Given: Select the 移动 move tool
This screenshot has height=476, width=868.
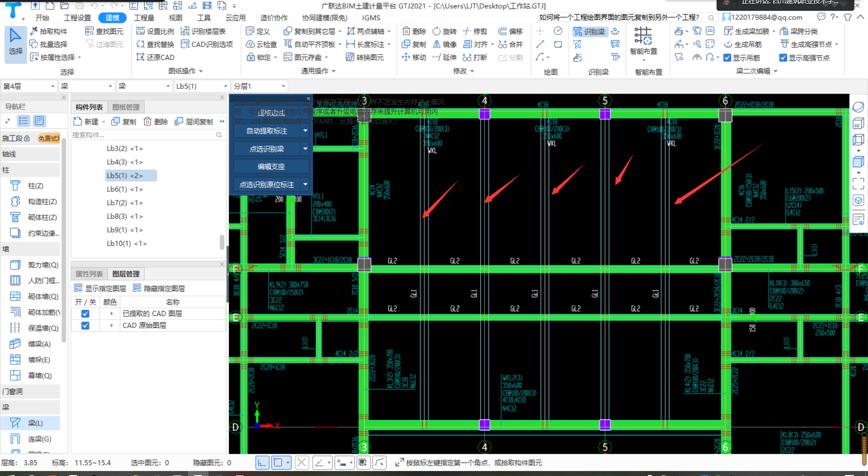Looking at the screenshot, I should tap(414, 57).
